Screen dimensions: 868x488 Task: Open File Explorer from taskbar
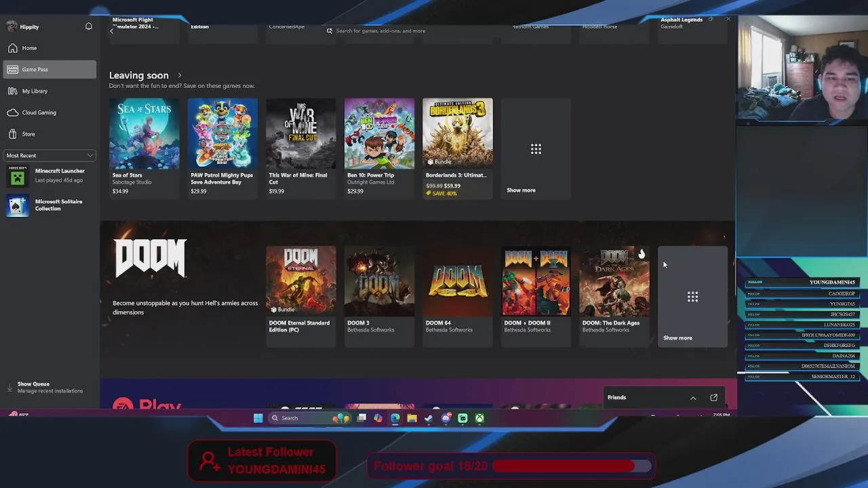click(412, 418)
